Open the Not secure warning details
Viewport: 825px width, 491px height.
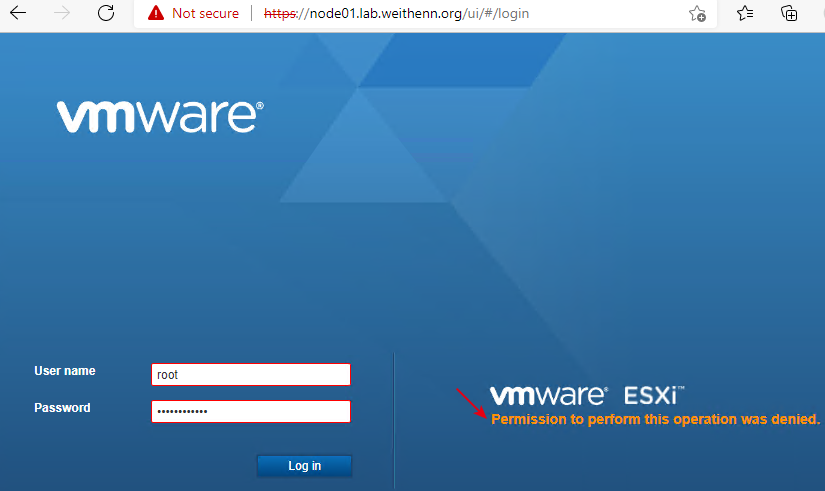(156, 13)
